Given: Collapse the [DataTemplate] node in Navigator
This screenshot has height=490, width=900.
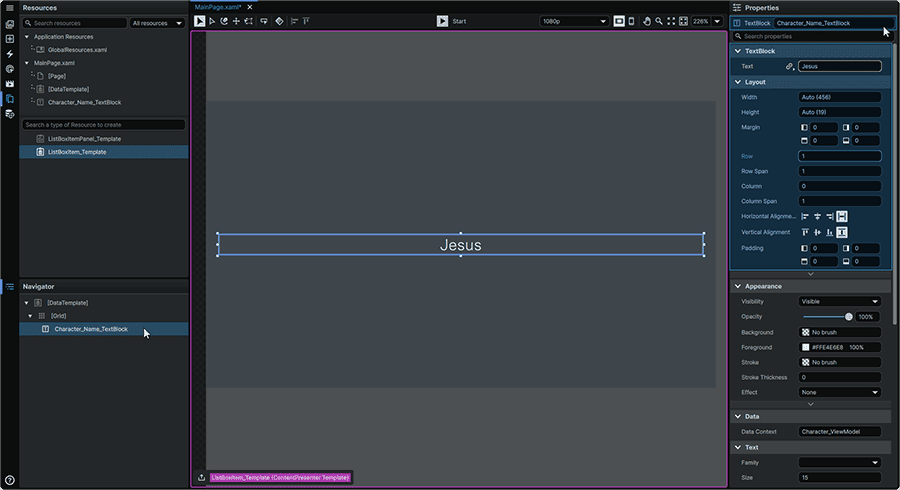Looking at the screenshot, I should tap(26, 303).
